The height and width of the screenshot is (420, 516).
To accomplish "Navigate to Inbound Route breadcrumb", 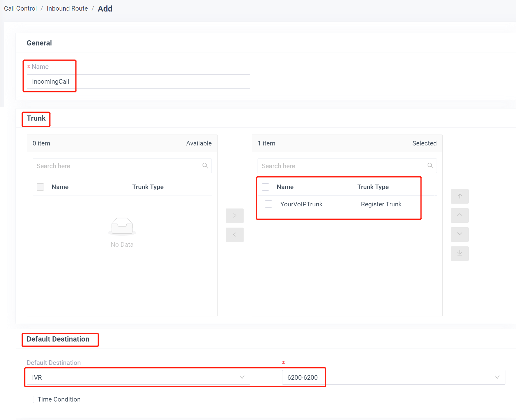I will click(67, 8).
